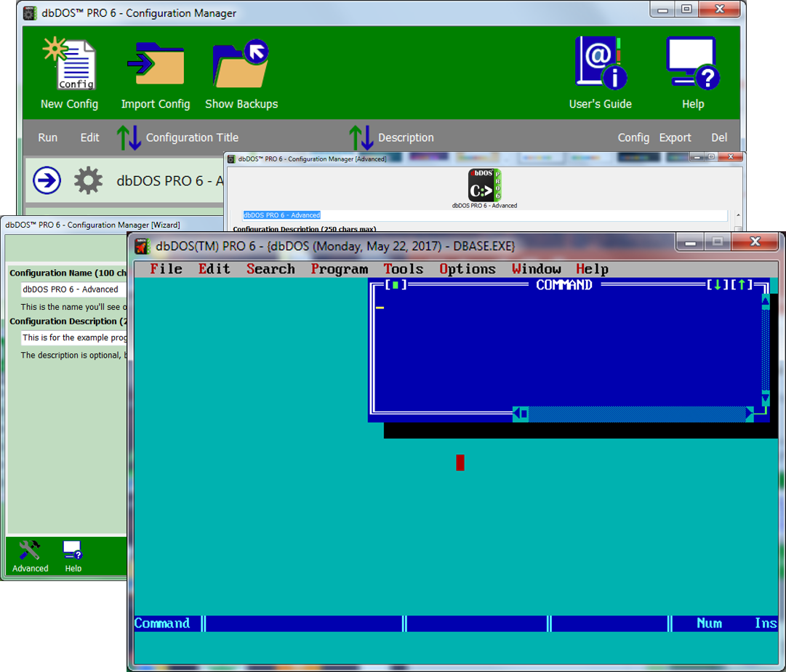The width and height of the screenshot is (786, 672).
Task: Sort by Configuration Title arrows
Action: click(128, 138)
